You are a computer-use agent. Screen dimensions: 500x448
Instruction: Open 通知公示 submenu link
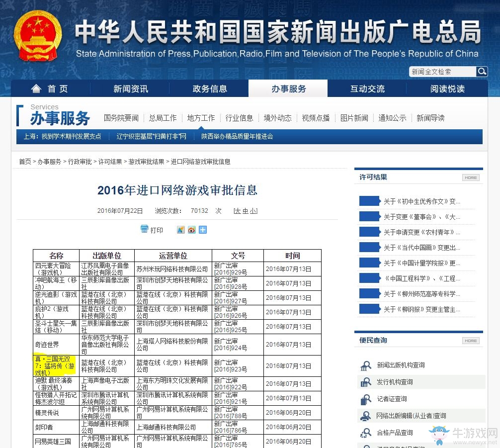[392, 118]
